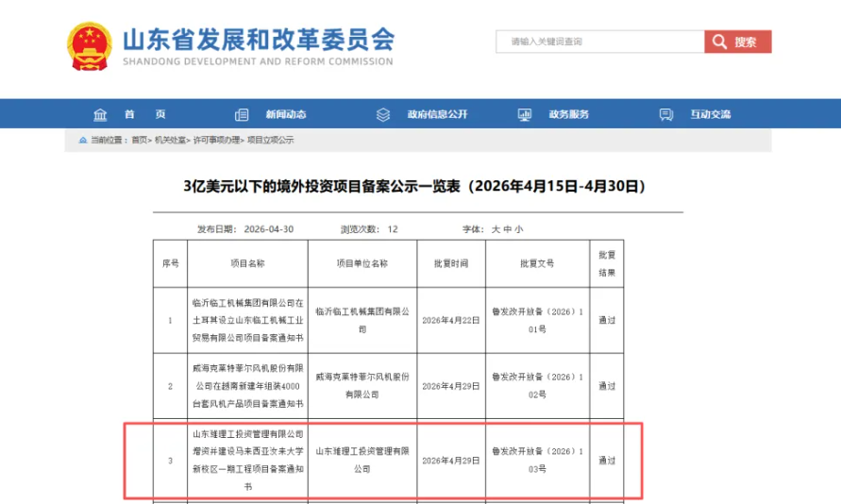Go to 首页 breadcrumb link
This screenshot has height=504, width=841.
[x=139, y=140]
